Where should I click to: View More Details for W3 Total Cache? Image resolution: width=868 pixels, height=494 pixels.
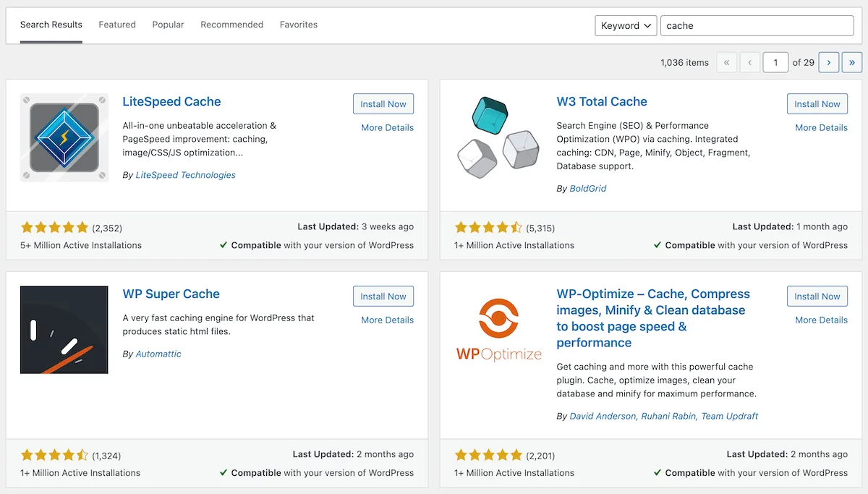point(822,127)
